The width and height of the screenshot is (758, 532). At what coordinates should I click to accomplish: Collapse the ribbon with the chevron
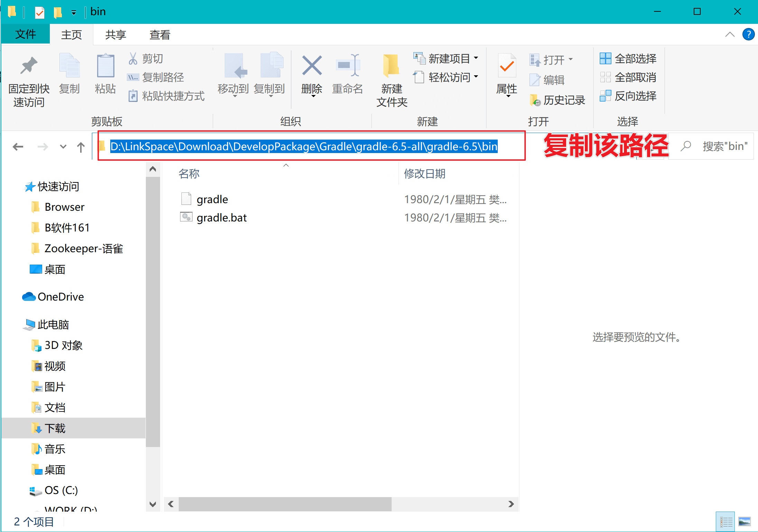coord(730,35)
